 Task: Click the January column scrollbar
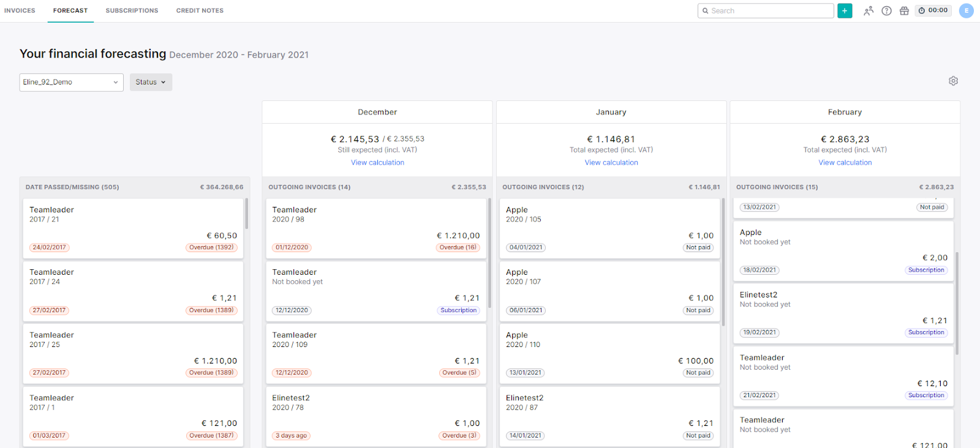click(x=723, y=262)
